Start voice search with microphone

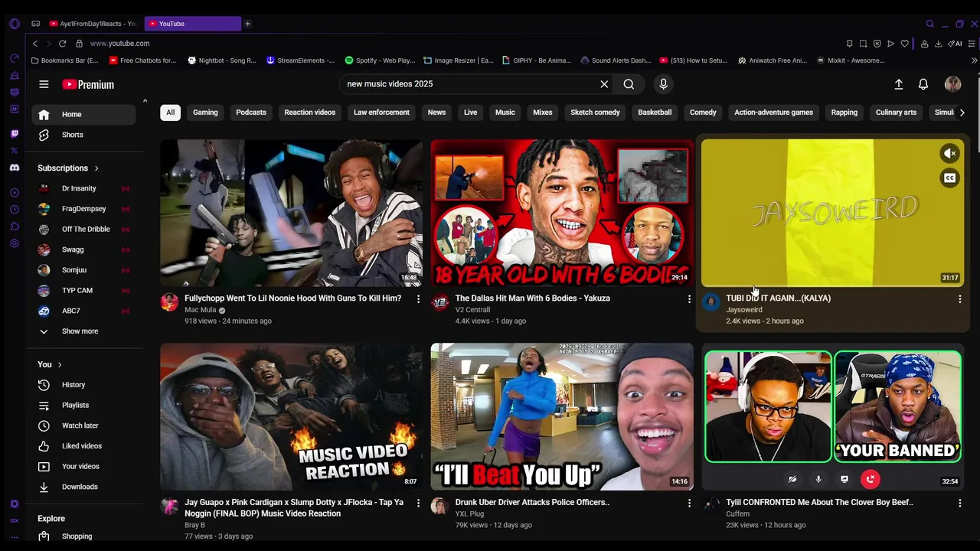pyautogui.click(x=663, y=84)
